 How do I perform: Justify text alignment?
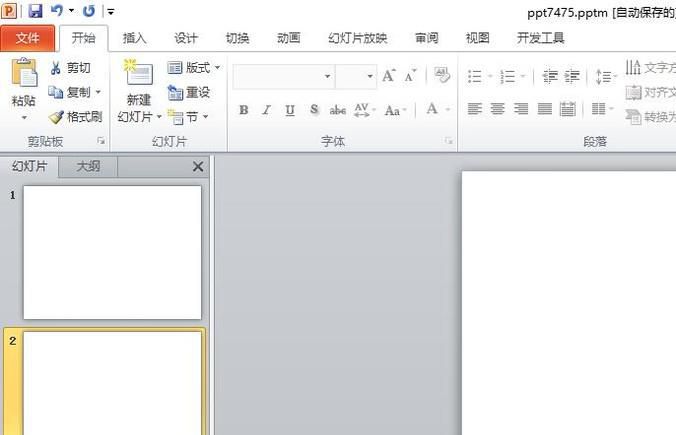545,109
